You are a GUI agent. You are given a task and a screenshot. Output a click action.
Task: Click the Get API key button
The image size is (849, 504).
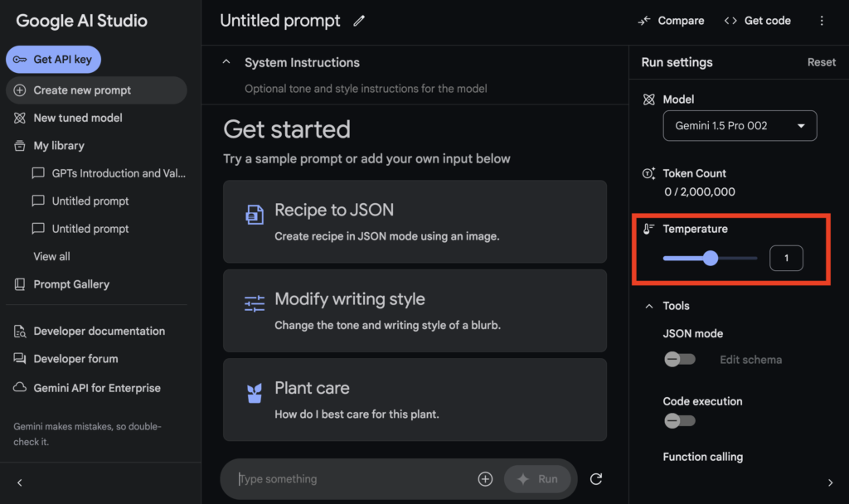point(53,60)
